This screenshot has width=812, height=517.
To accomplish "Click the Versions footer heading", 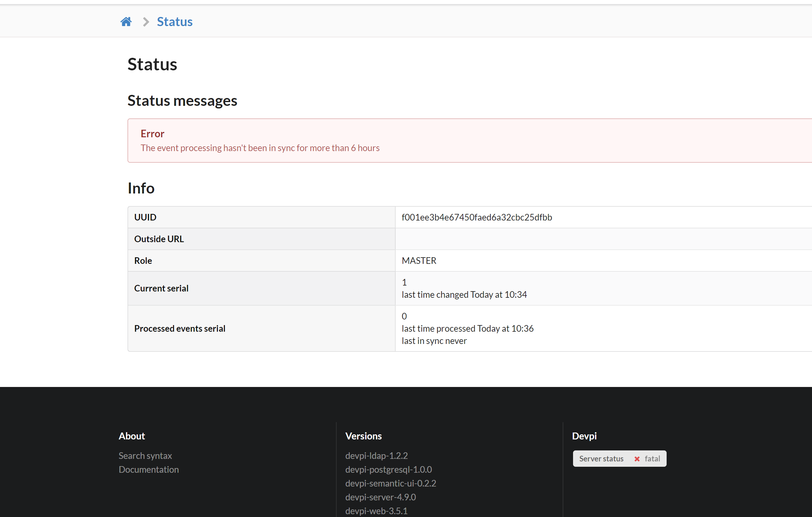I will [364, 436].
